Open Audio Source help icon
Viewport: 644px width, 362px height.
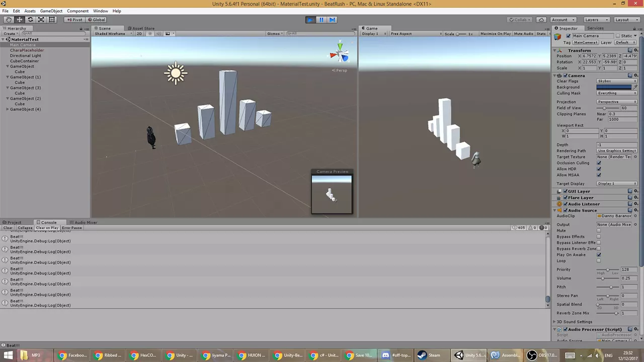630,210
